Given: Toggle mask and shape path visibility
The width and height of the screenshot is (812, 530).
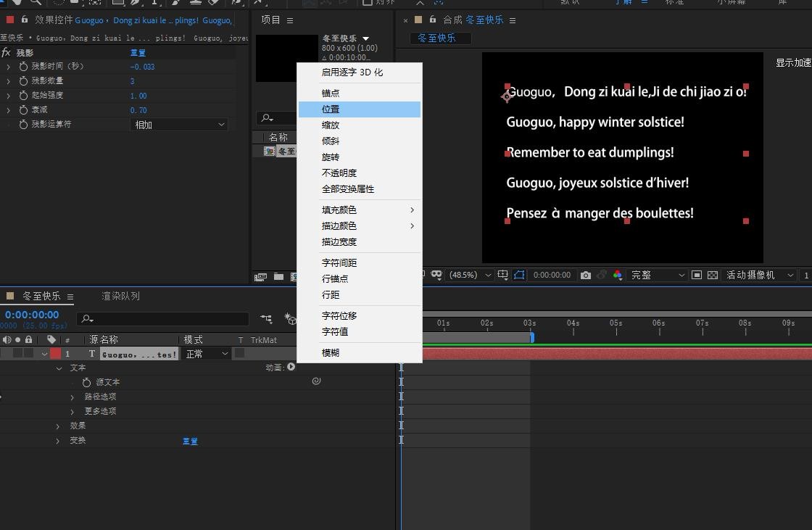Looking at the screenshot, I should [519, 275].
